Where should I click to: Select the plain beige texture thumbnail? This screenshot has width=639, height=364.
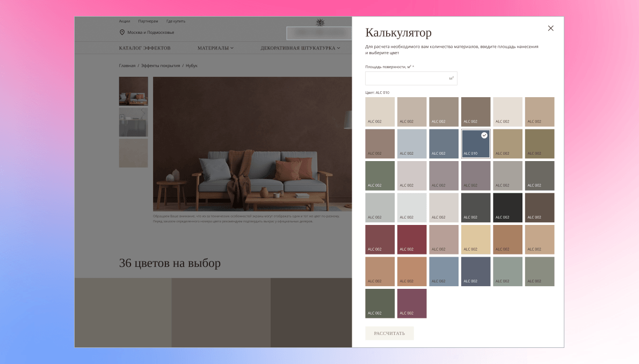pyautogui.click(x=133, y=153)
